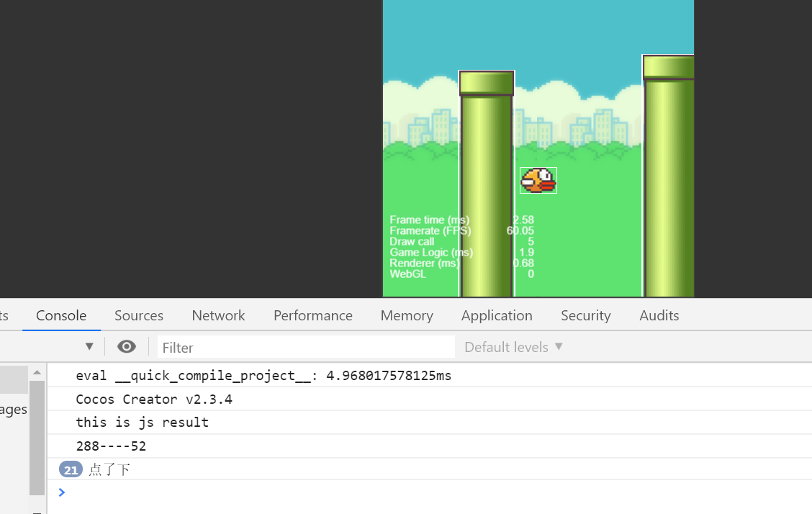Screen dimensions: 812x514
Task: Click the Game Logic (ms) stat label
Action: point(431,252)
